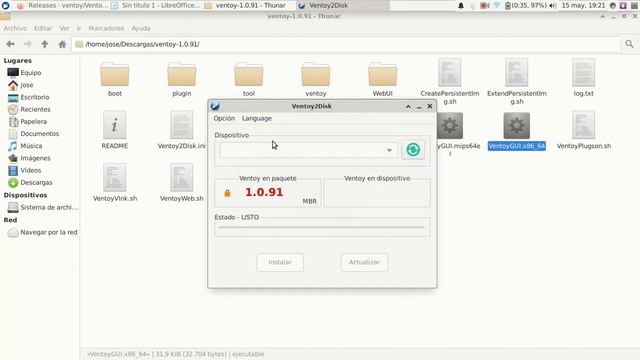The image size is (640, 360).
Task: Select the VentoyVlnk.sh file
Action: tap(115, 183)
